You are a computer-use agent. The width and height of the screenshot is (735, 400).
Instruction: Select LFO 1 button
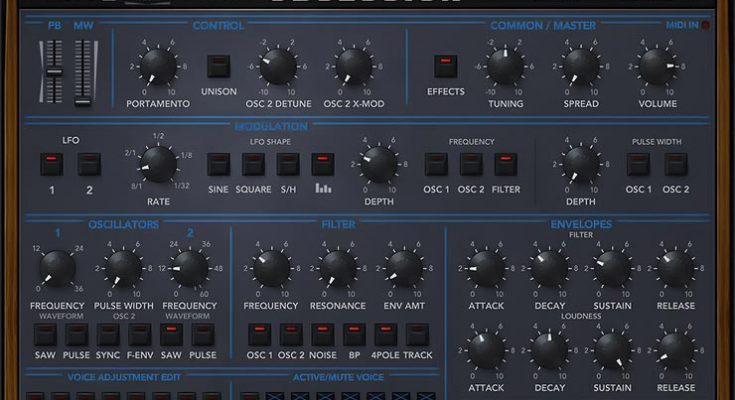click(51, 164)
